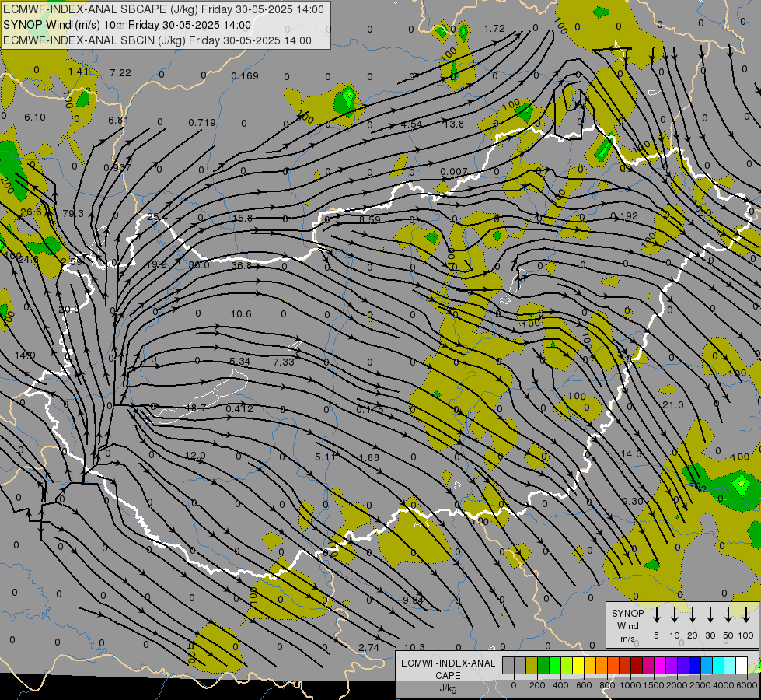This screenshot has height=700, width=761.
Task: Select the bright green CAPE legend swatch
Action: [x=555, y=665]
